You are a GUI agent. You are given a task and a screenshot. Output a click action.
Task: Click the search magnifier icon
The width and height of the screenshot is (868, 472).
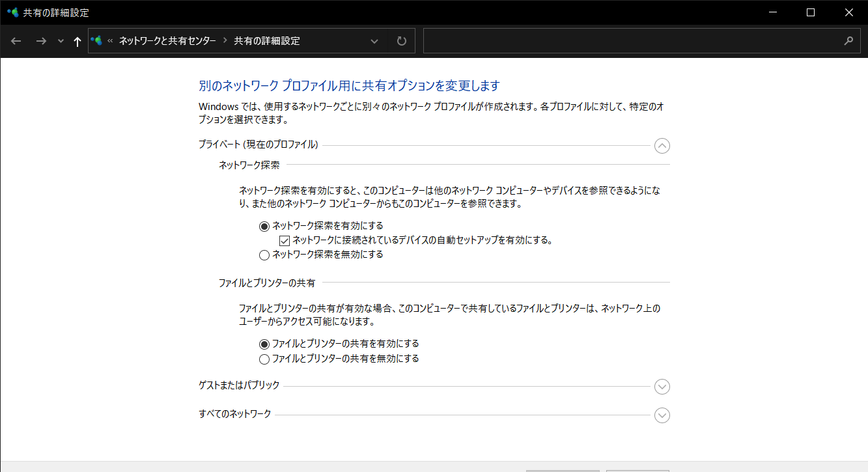click(848, 40)
